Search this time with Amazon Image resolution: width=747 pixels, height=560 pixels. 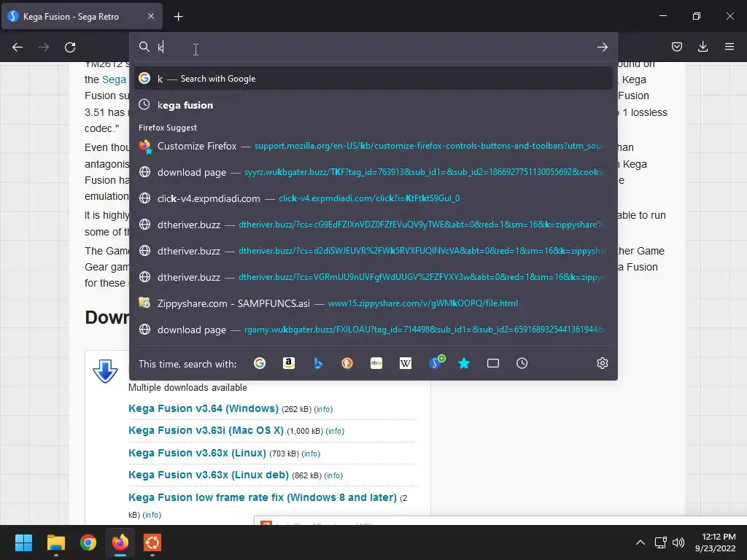pos(289,363)
